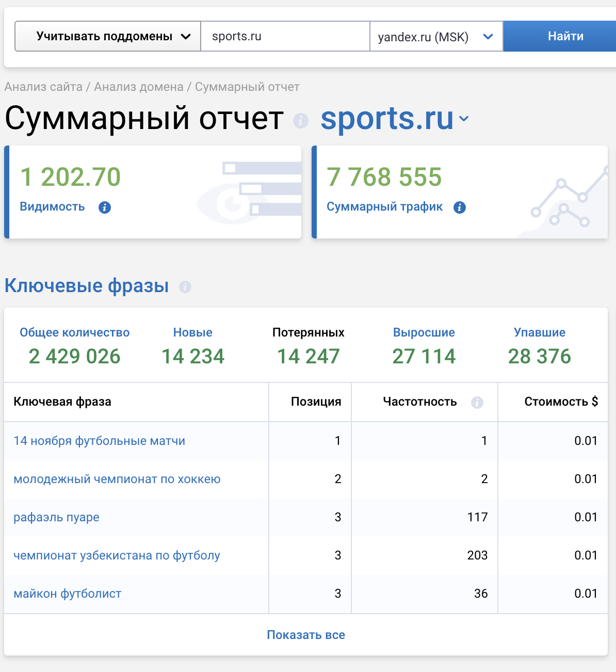Click the grown phrases count 27 114
Screen dimensions: 616x672
click(x=424, y=356)
